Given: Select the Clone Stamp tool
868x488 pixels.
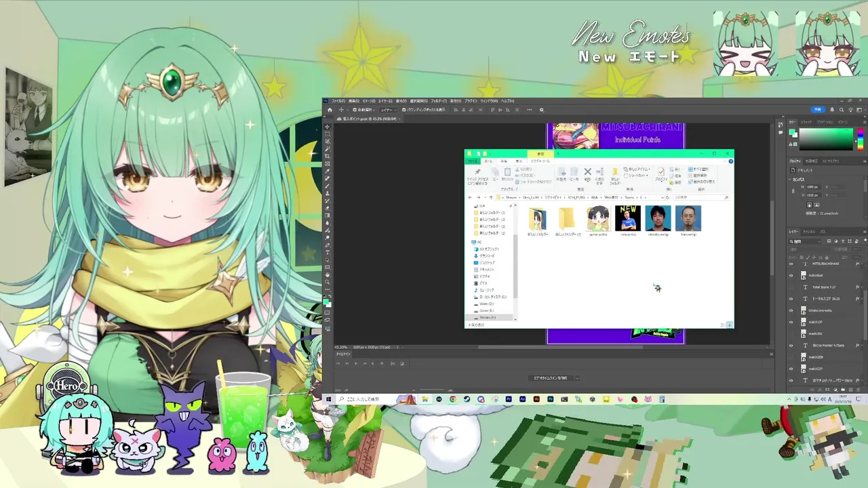Looking at the screenshot, I should click(x=328, y=193).
